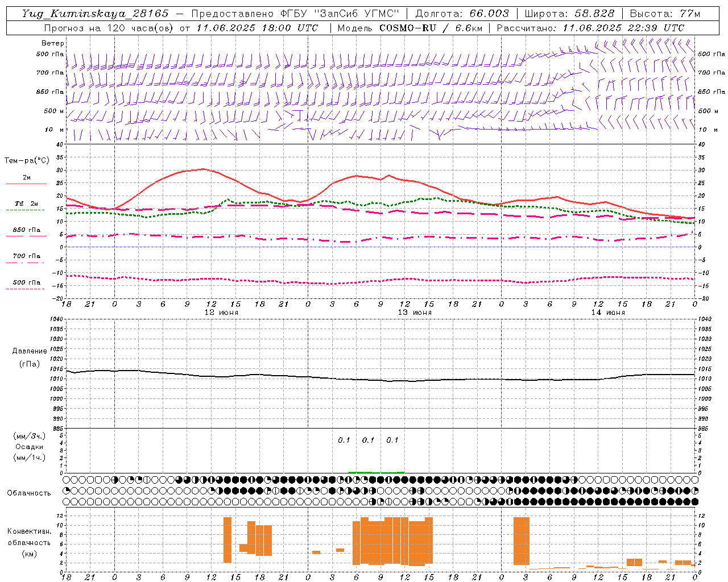The width and height of the screenshot is (728, 582).
Task: Click the "COSMO-RU / 6.6км" model label
Action: (x=431, y=28)
